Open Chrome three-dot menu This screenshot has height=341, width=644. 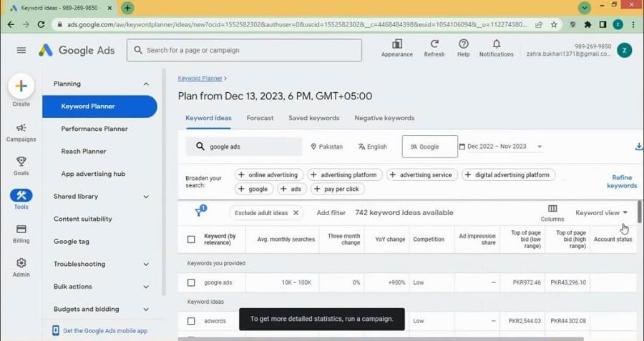pos(633,24)
